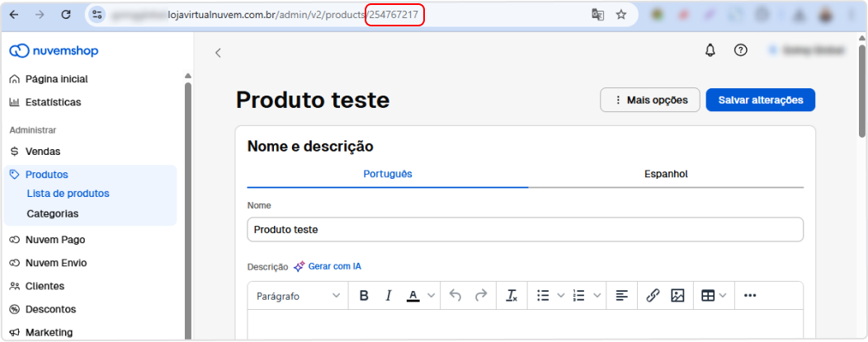Click the sidebar scroll up arrow
868x342 pixels.
187,76
